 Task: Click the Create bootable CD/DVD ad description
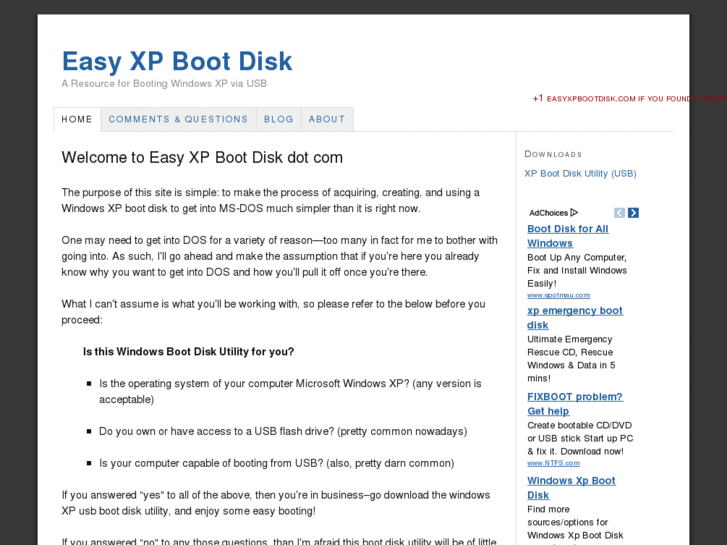pyautogui.click(x=580, y=438)
